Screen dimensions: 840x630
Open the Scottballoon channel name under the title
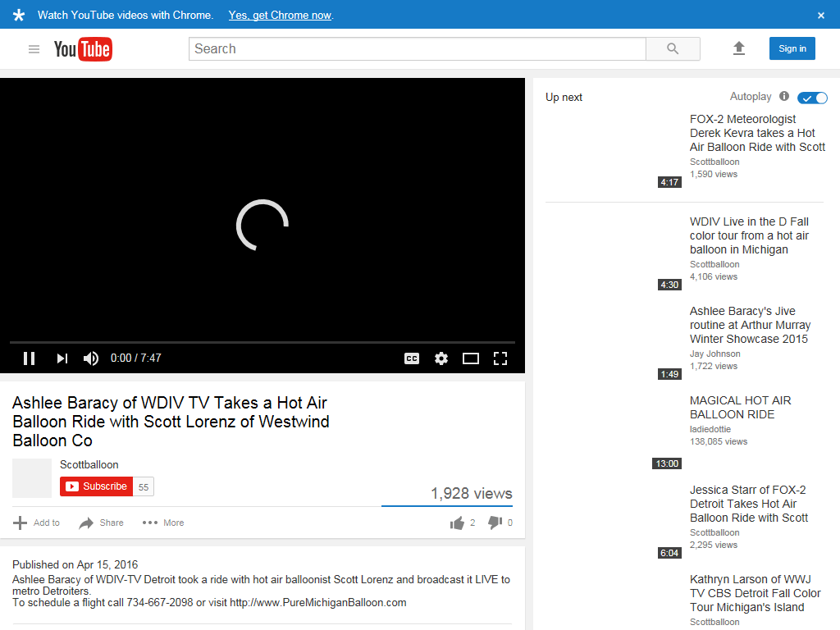click(x=89, y=464)
